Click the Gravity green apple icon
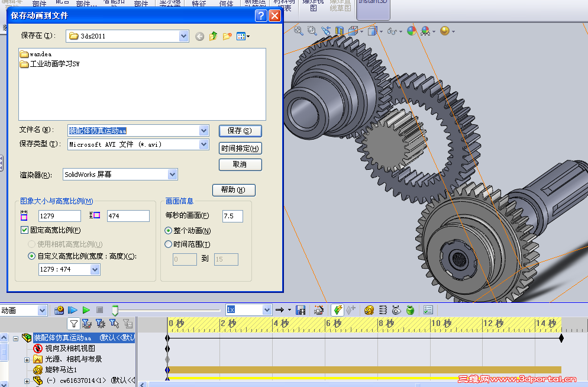Screen dimensions: 588x387 point(411,310)
